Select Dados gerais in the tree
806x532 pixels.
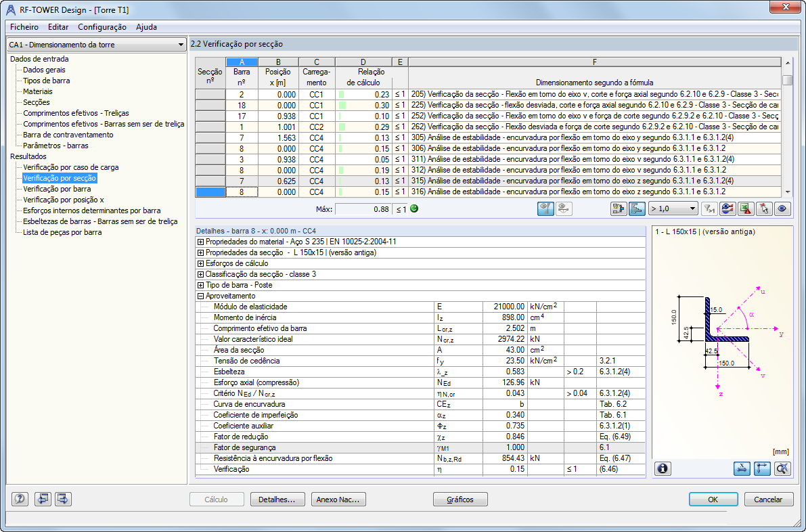pyautogui.click(x=44, y=70)
